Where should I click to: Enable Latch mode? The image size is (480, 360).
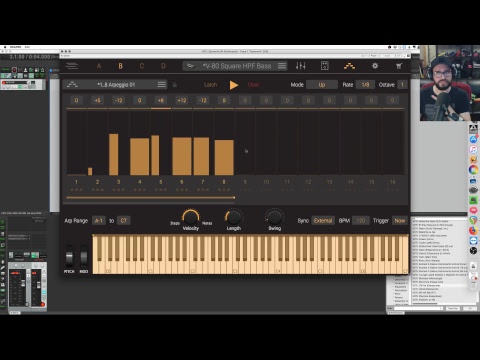pos(210,85)
